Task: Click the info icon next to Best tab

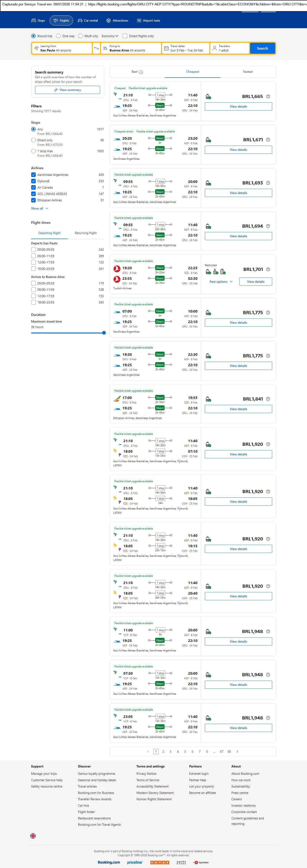Action: click(x=141, y=72)
